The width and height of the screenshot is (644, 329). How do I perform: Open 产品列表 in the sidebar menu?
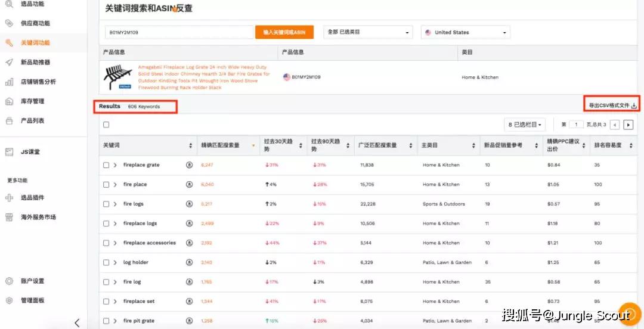[32, 121]
